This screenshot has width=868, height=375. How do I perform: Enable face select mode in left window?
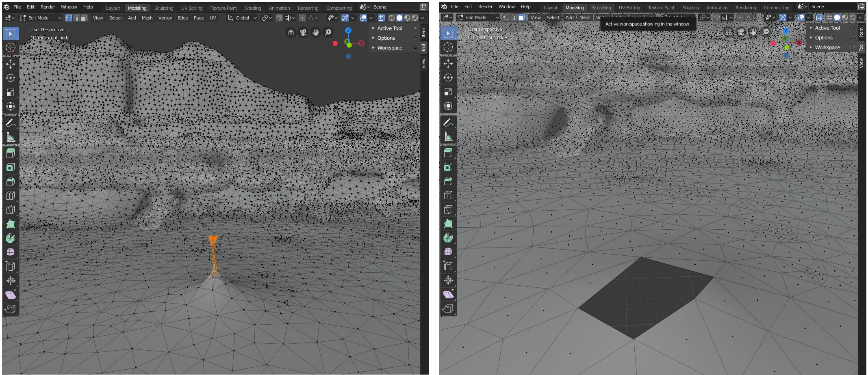pos(84,18)
